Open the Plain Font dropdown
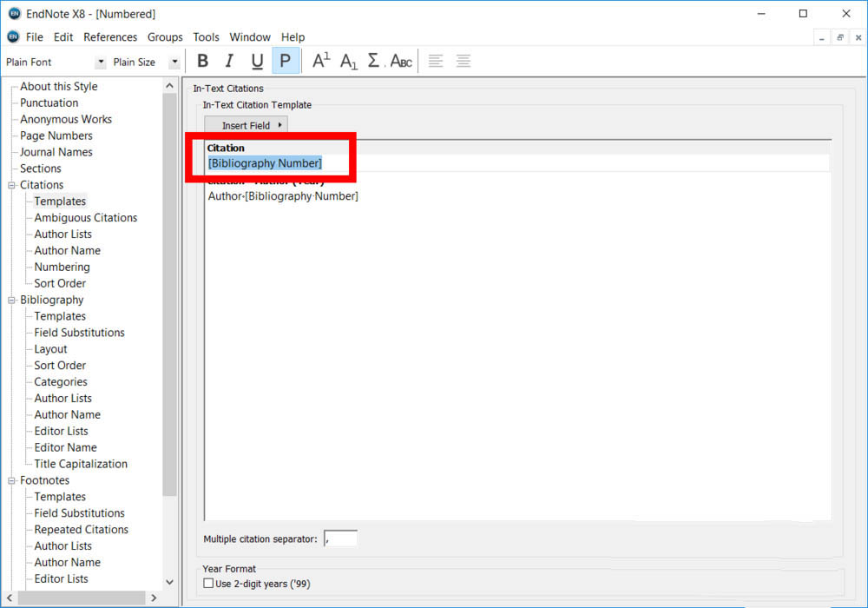The height and width of the screenshot is (608, 868). pyautogui.click(x=101, y=62)
